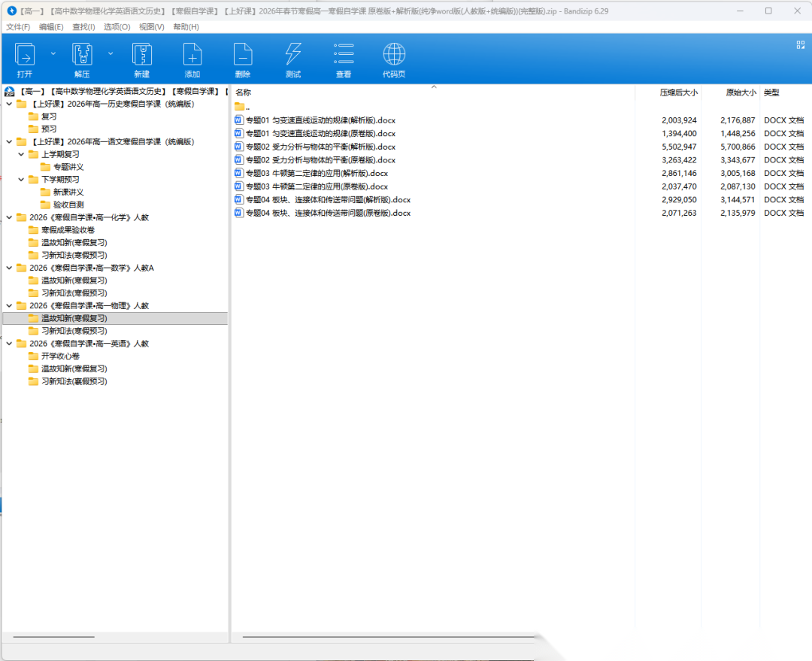Click the New archive (新建) icon

point(141,55)
